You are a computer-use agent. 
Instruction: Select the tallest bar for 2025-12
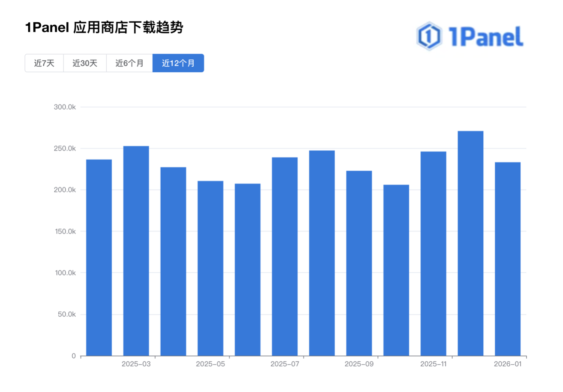pos(470,243)
